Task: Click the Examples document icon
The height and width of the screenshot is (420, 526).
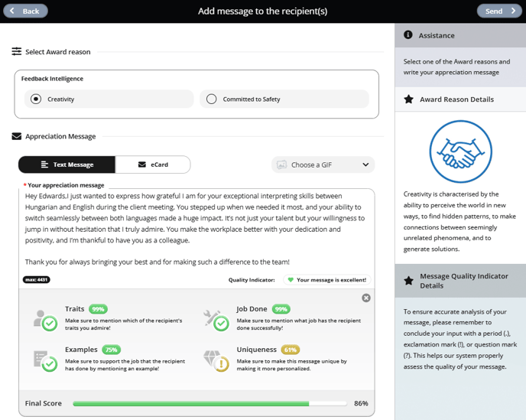Action: pos(46,360)
